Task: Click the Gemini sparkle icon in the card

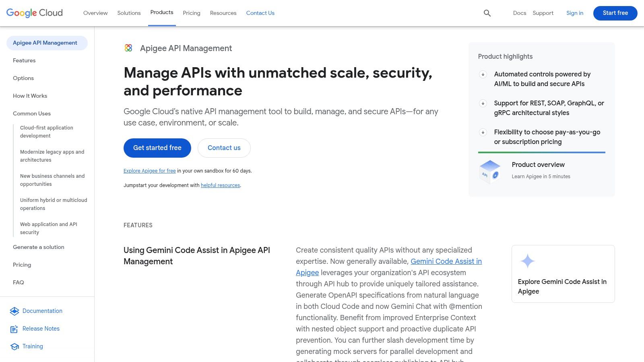Action: pos(527,261)
